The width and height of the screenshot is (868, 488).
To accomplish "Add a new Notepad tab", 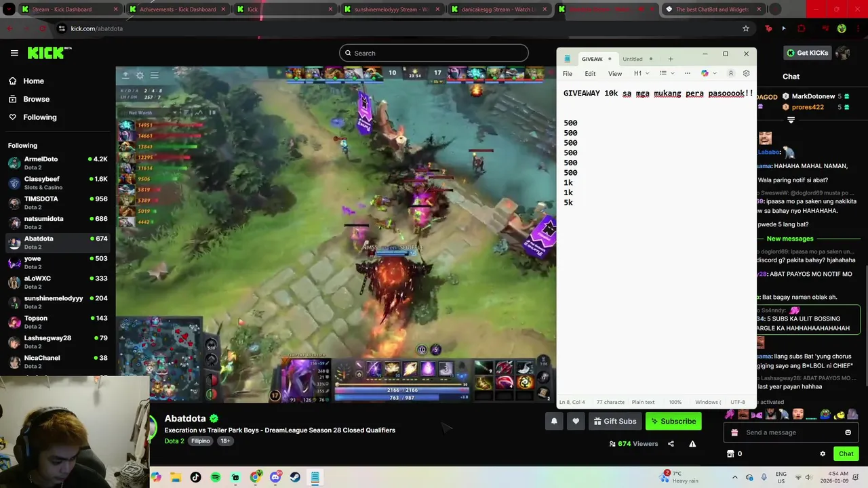I will pyautogui.click(x=670, y=59).
